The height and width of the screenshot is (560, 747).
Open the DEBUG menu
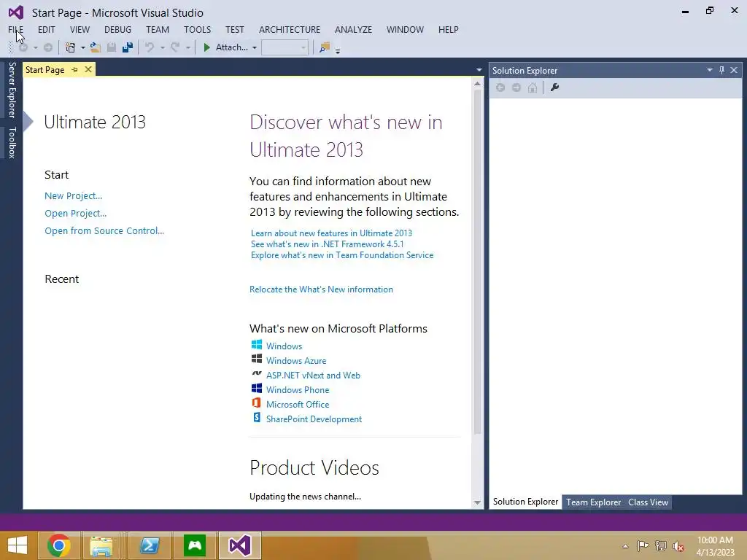pos(117,29)
